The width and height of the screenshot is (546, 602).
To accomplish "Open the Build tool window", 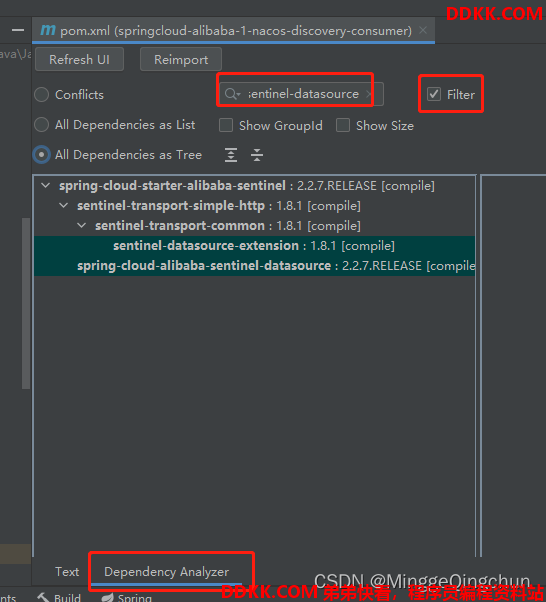I will pos(59,597).
